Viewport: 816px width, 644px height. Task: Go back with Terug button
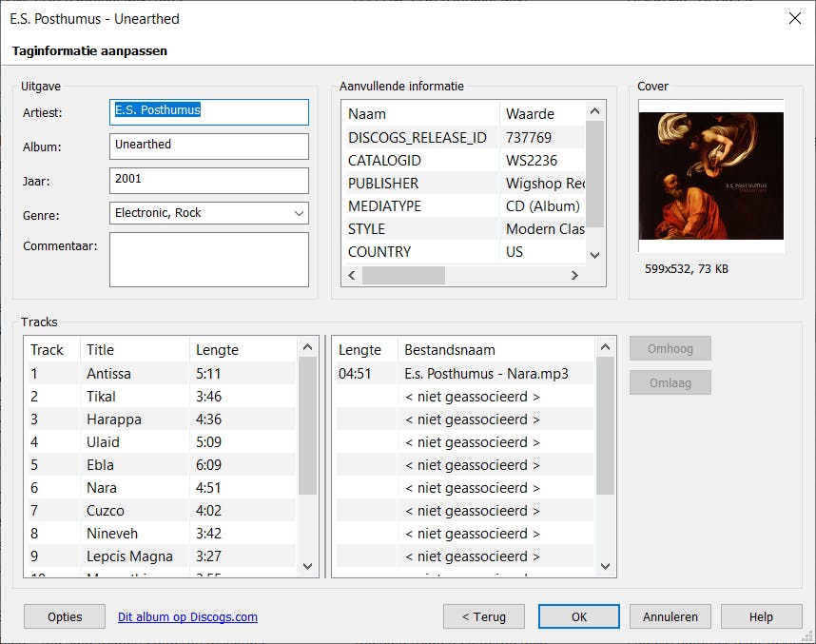484,616
